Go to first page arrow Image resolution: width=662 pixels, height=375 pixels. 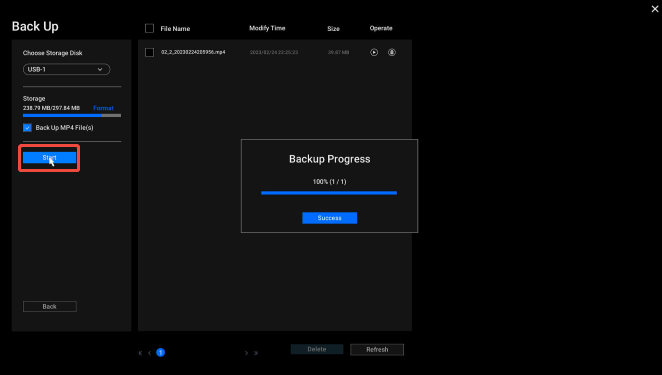140,353
